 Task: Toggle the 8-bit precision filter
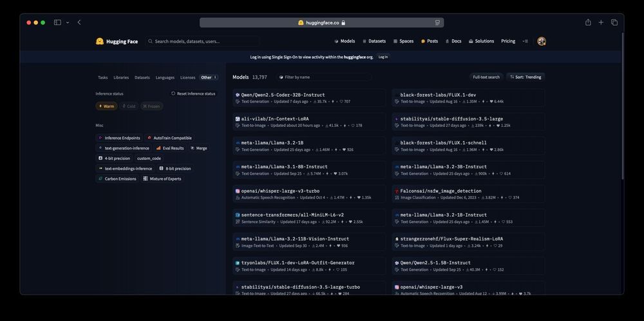pyautogui.click(x=175, y=168)
